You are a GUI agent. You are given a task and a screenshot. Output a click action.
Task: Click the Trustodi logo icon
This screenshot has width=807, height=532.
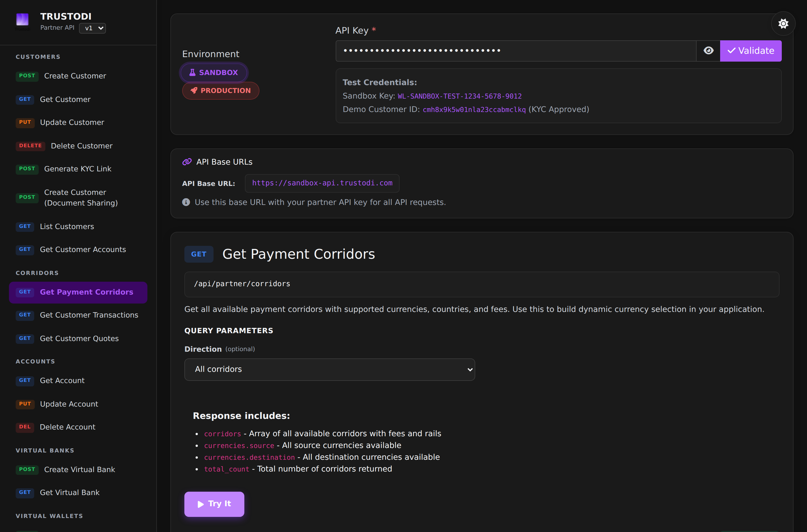click(22, 19)
